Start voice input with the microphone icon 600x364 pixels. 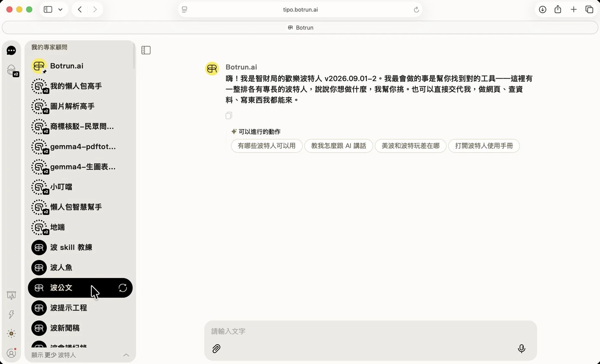click(522, 349)
